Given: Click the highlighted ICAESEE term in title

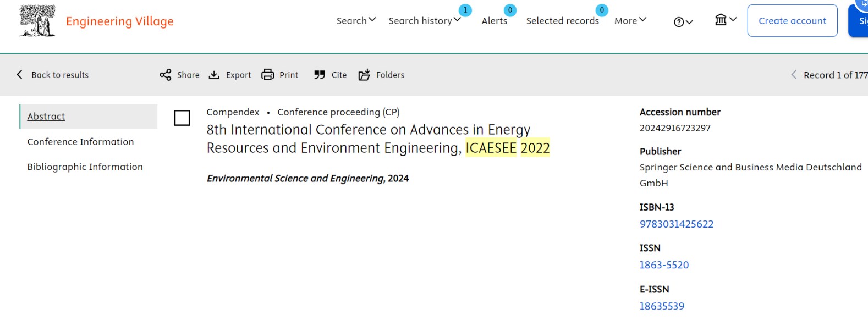Looking at the screenshot, I should pos(491,148).
